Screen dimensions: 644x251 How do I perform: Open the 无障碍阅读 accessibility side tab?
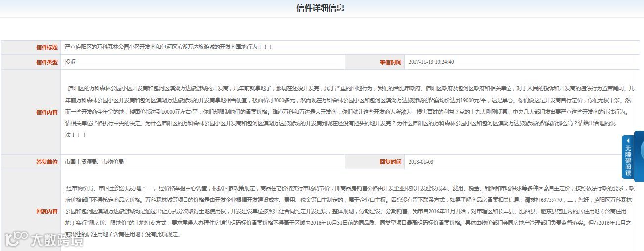point(627,157)
